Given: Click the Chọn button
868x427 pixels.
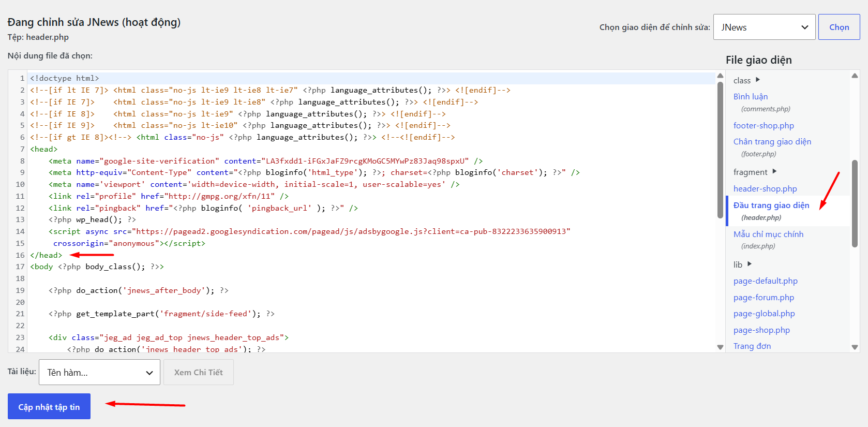Looking at the screenshot, I should [x=839, y=27].
